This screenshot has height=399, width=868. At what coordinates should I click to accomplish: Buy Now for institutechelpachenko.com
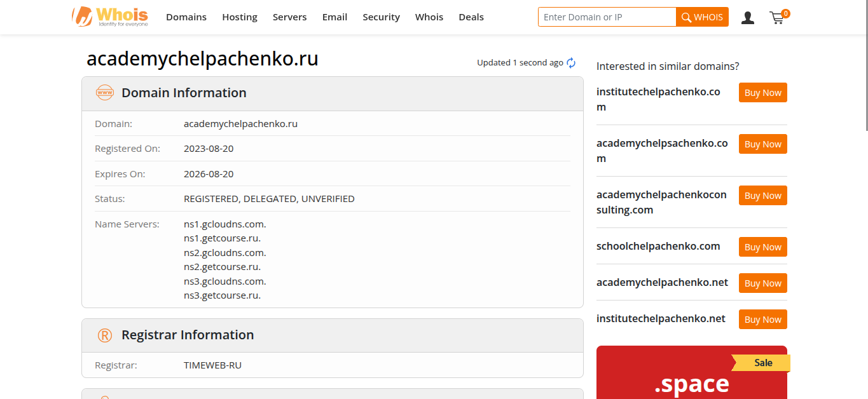point(762,93)
